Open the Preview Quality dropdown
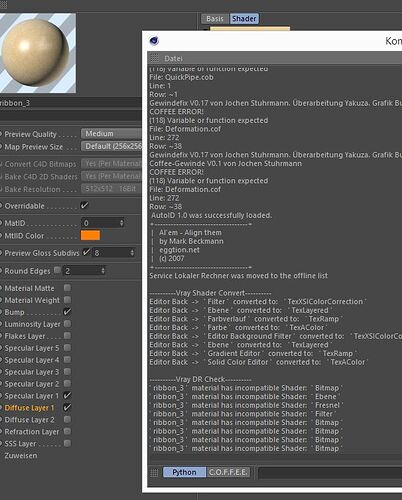 pos(112,134)
